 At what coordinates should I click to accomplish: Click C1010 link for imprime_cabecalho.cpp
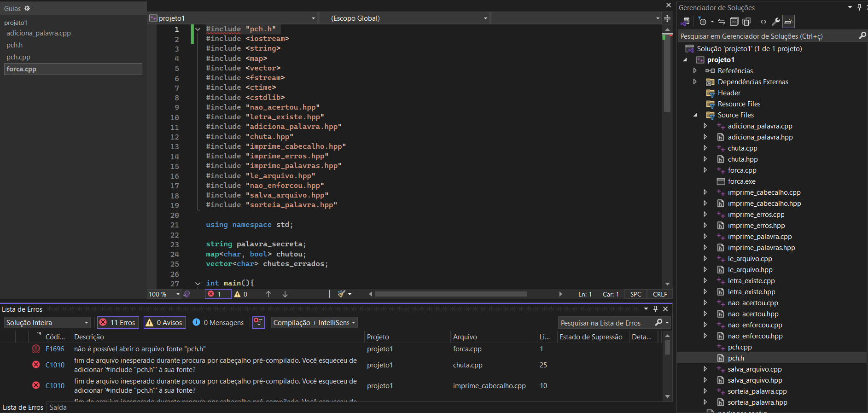pos(55,386)
